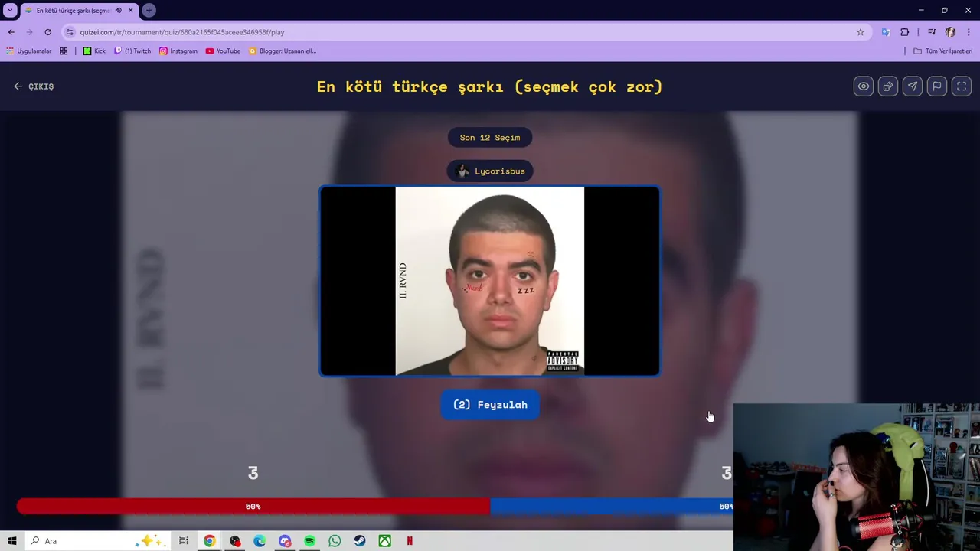Click the ÇIKIŞ exit button
The image size is (980, 551).
click(x=34, y=86)
